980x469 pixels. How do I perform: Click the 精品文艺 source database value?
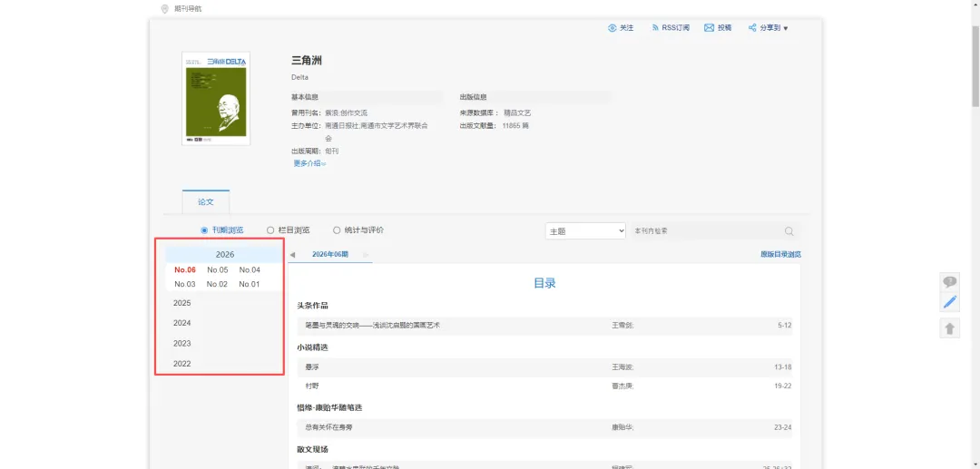point(517,113)
